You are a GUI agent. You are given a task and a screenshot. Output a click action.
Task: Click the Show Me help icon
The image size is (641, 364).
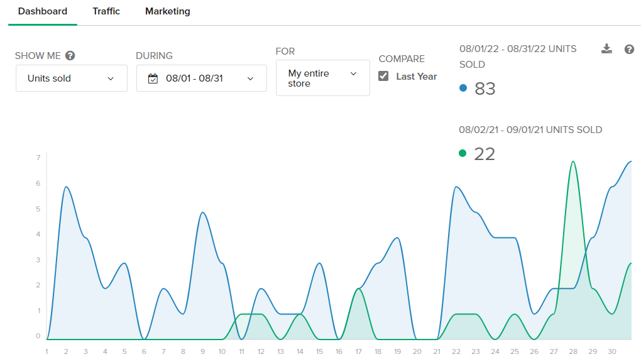tap(70, 55)
